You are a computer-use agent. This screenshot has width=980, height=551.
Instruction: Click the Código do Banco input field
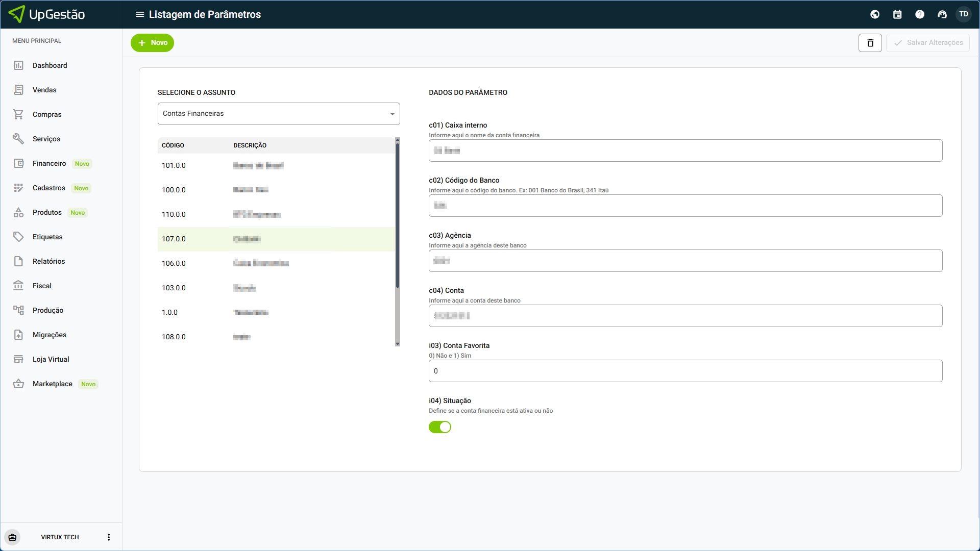(685, 206)
